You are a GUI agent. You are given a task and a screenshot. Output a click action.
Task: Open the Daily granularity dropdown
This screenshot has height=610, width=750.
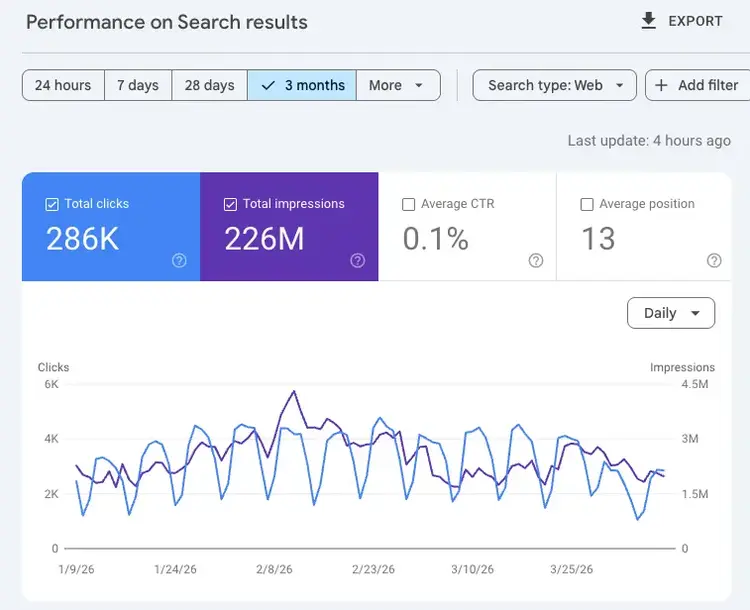[x=671, y=313]
